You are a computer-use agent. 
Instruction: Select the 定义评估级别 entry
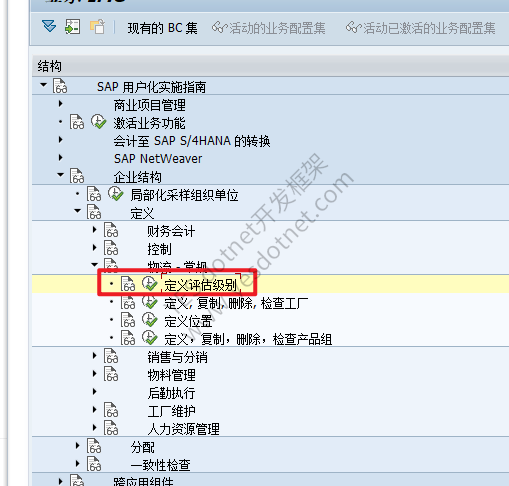[x=200, y=285]
